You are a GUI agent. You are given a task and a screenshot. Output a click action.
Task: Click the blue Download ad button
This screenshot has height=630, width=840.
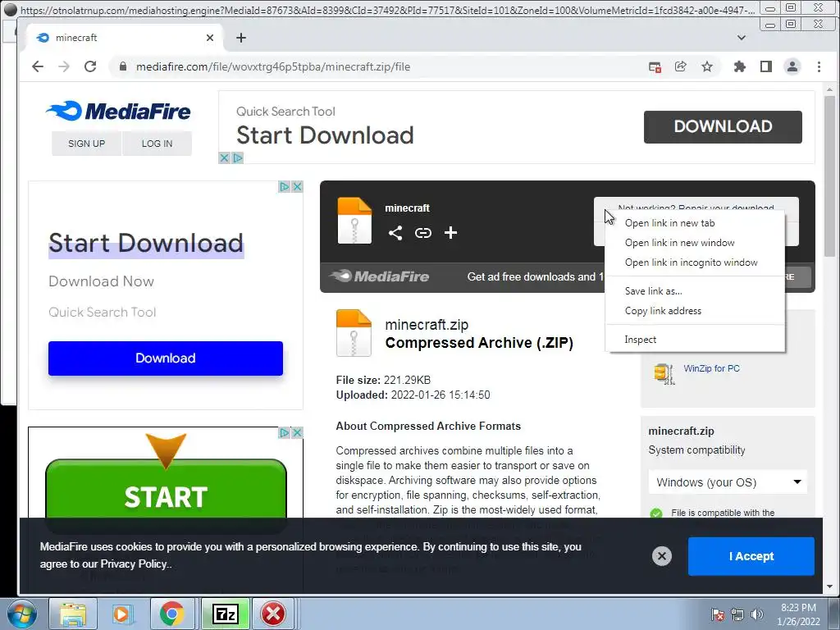click(166, 358)
